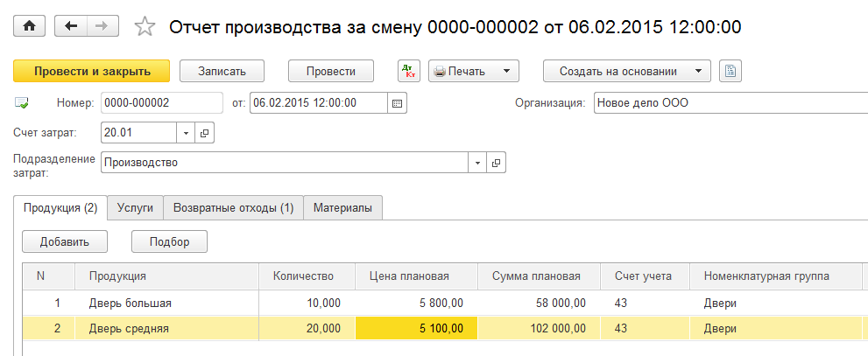Open Возвратные отходы (1) tab

(233, 208)
